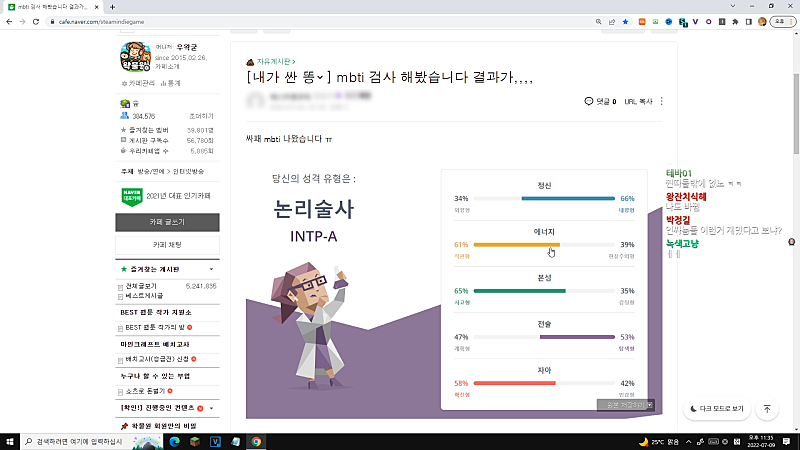800x450 pixels.
Task: Collapse 즐겨찾는 게시판 section arrow
Action: [x=211, y=269]
